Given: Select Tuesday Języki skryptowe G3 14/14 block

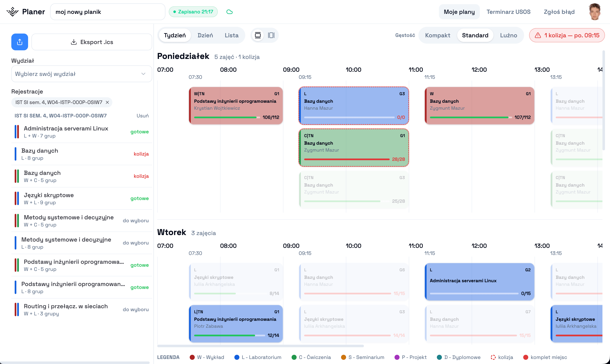Looking at the screenshot, I should [x=354, y=324].
